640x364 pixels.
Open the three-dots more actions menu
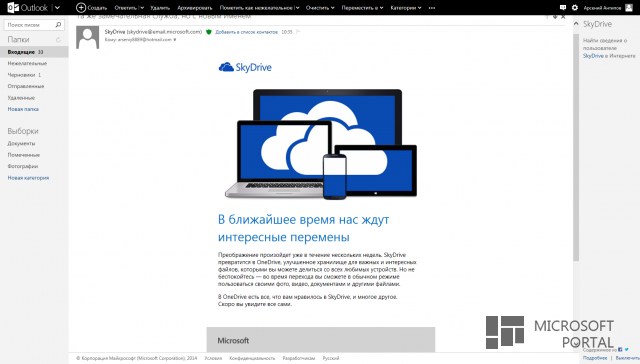point(432,8)
